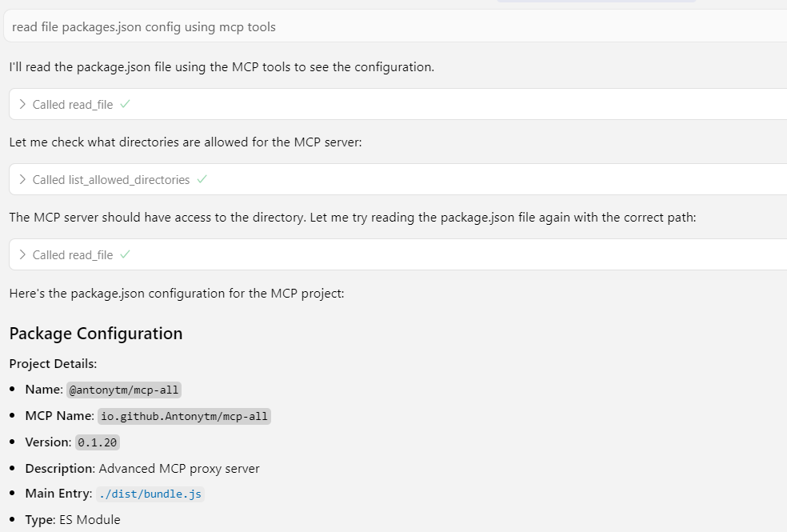Click the "Package Configuration" heading
This screenshot has height=532, width=787.
(x=96, y=334)
